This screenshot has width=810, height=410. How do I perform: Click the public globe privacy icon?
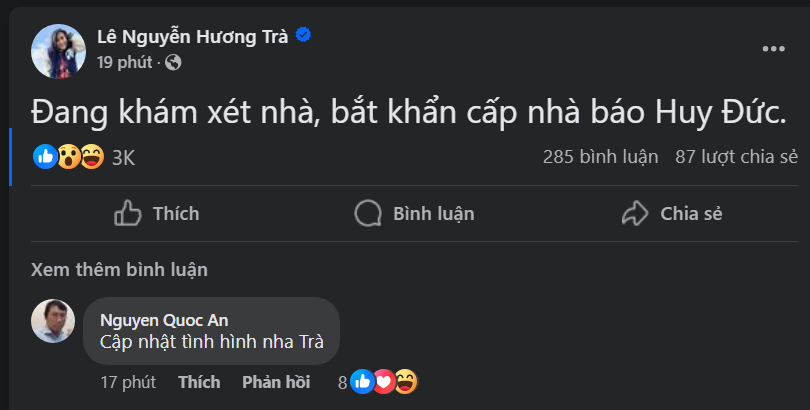(x=173, y=62)
